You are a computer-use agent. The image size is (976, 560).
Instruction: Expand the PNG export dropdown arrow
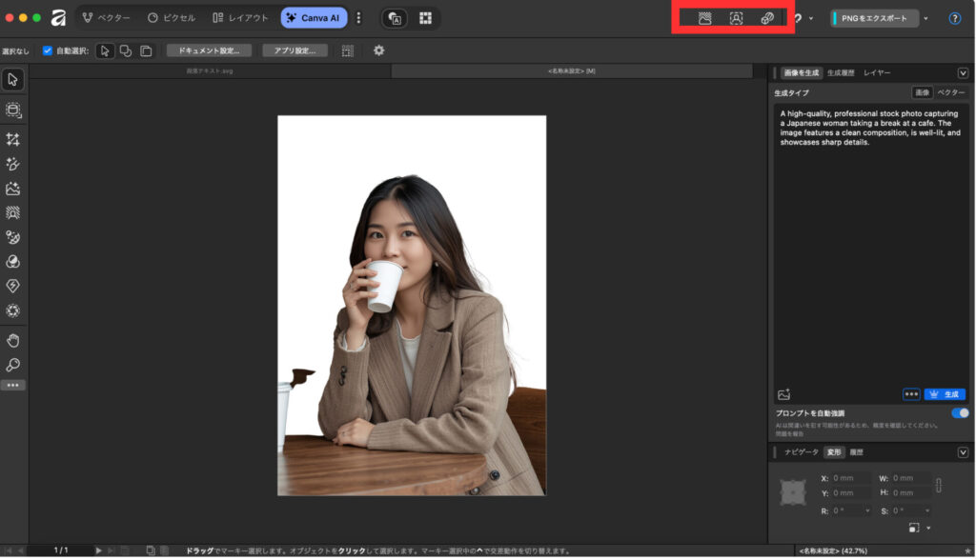click(x=925, y=18)
